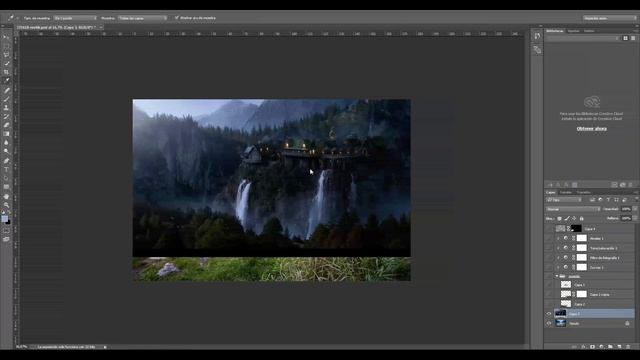The image size is (640, 360).
Task: Open the Opacidad slider arrow
Action: pos(635,209)
